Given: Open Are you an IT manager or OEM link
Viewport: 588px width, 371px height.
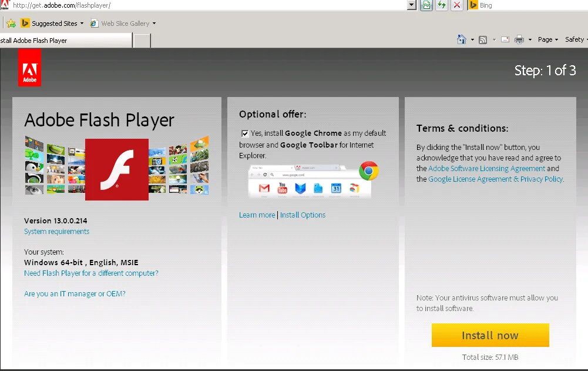Looking at the screenshot, I should (75, 293).
